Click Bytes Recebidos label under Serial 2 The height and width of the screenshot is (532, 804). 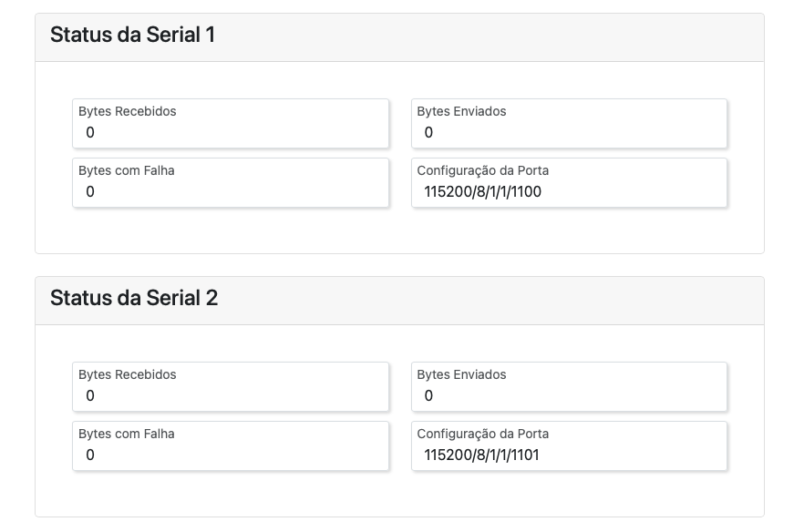tap(128, 374)
